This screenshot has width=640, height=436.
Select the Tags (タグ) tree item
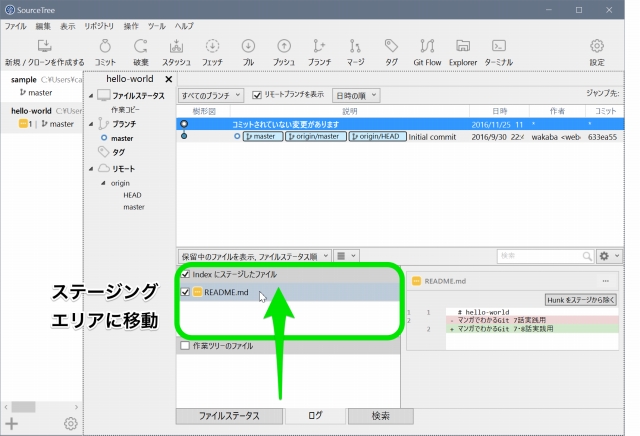pyautogui.click(x=118, y=152)
